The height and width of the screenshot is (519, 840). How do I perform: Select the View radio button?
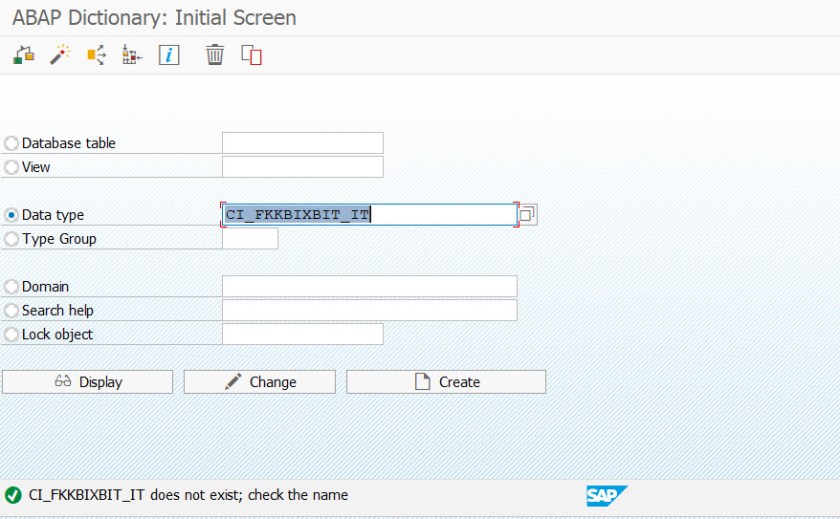[12, 168]
